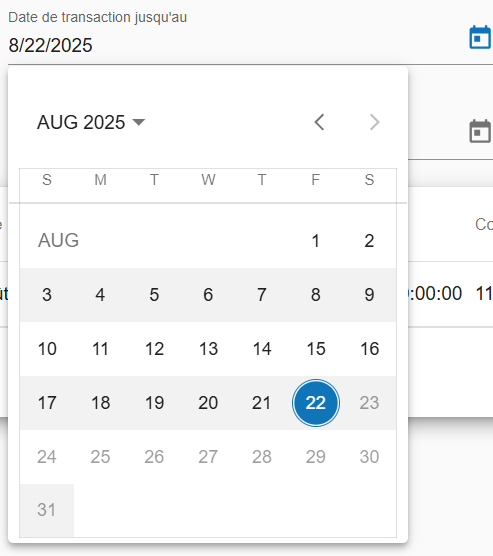Open the grey calendar icon below

pos(480,132)
